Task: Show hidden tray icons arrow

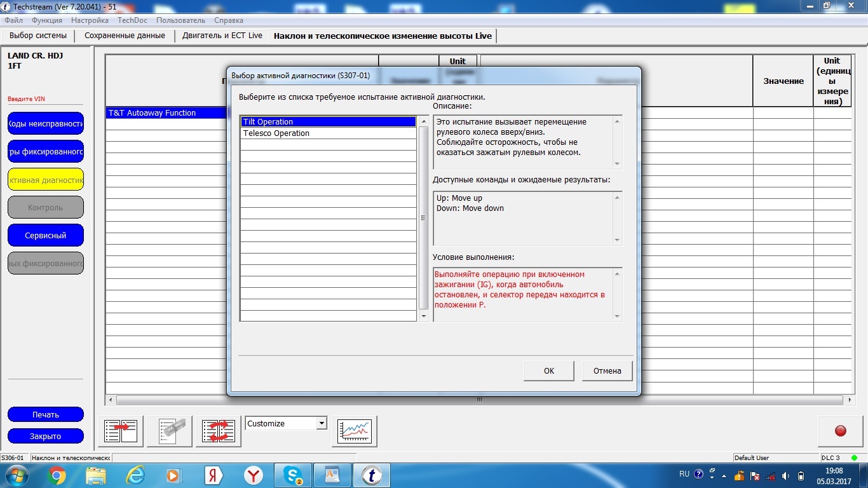Action: point(712,475)
